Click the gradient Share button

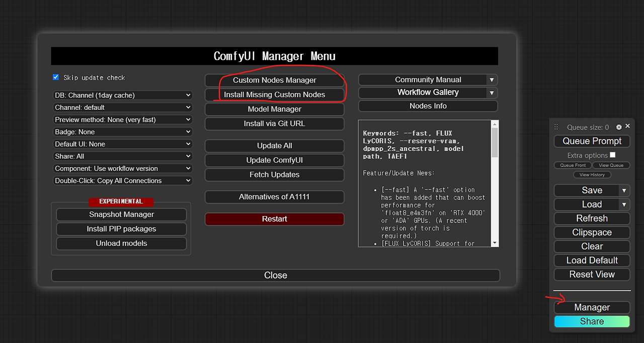click(x=592, y=321)
